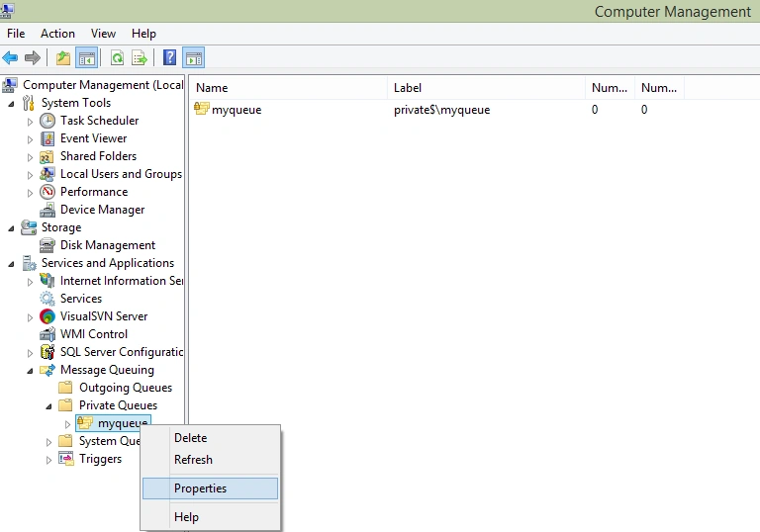
Task: Toggle the Show/Hide Console Tree icon
Action: [x=87, y=58]
